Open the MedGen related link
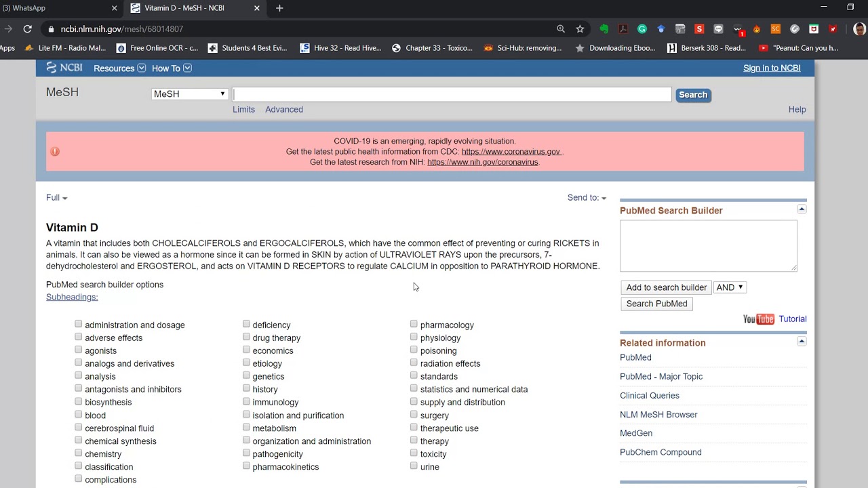 [636, 434]
